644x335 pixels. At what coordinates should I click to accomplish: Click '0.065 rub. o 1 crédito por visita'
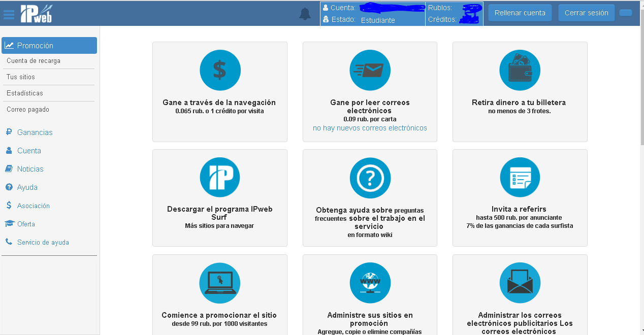tap(219, 111)
